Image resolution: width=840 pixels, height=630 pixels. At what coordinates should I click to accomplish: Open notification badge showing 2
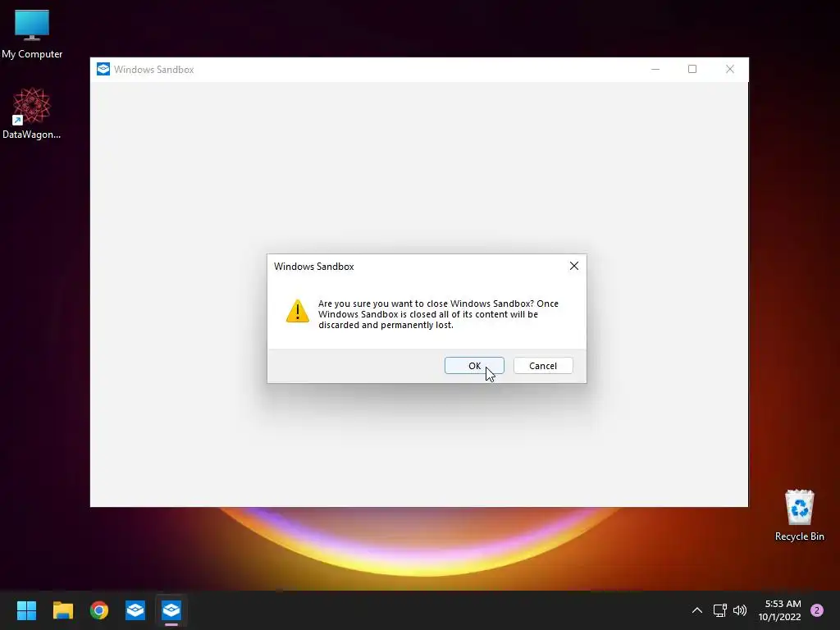click(817, 609)
